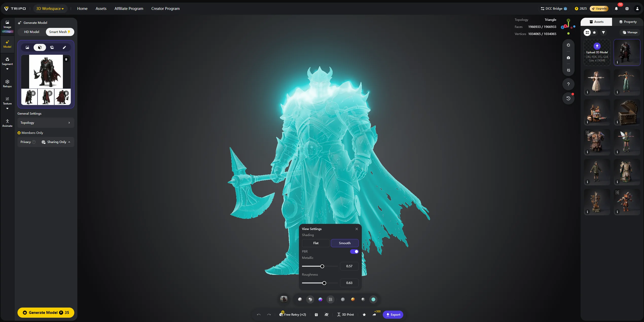Click the share arrow icon
644x322 pixels.
click(374, 315)
